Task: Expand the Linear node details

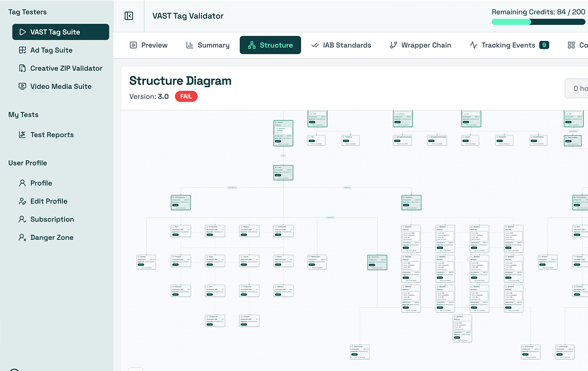Action: click(x=283, y=172)
